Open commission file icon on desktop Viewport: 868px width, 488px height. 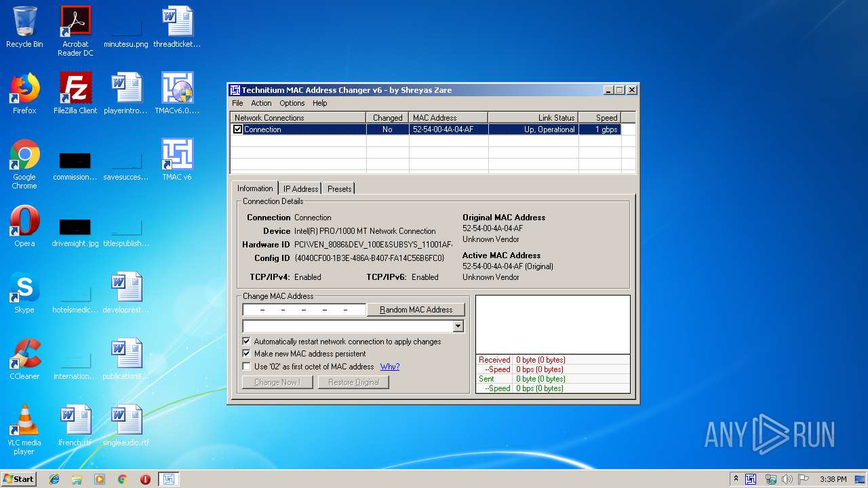75,164
